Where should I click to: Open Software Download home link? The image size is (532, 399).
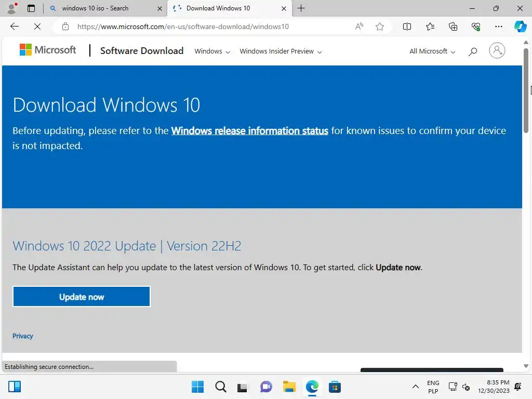pos(142,51)
